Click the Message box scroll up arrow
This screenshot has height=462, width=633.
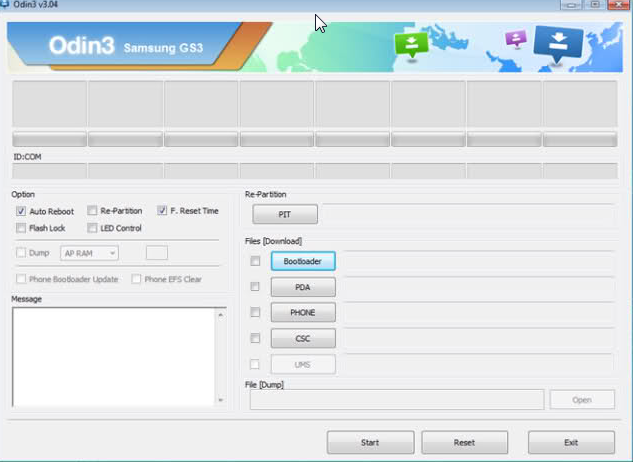(221, 315)
